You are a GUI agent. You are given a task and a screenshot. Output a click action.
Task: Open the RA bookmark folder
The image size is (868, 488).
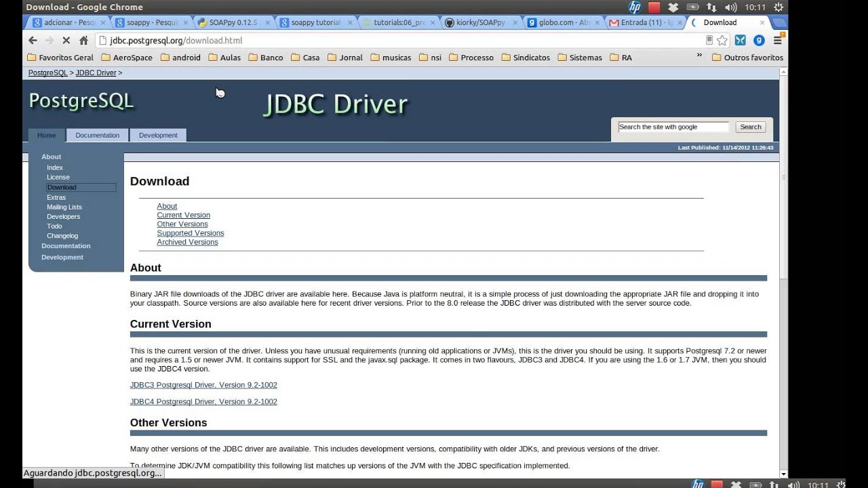click(x=620, y=58)
